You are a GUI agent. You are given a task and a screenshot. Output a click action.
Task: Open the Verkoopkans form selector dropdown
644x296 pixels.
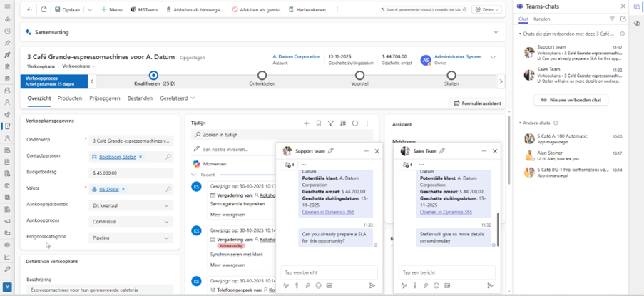click(x=78, y=66)
